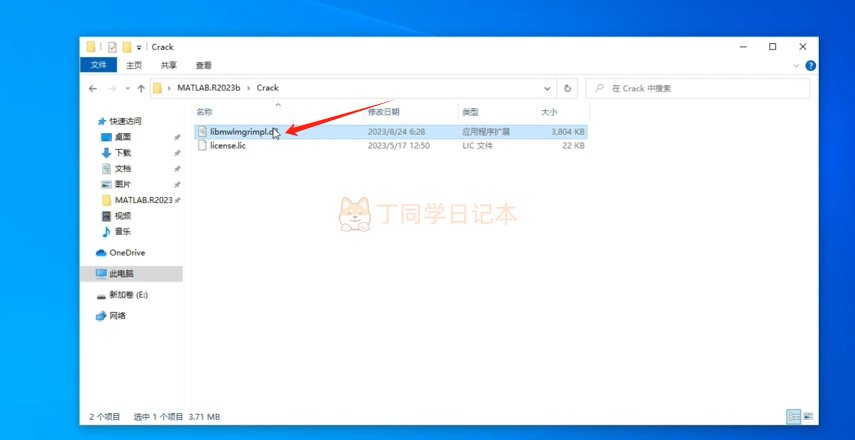The image size is (855, 440).
Task: Open 快速访问 in the navigation pane
Action: click(x=125, y=121)
